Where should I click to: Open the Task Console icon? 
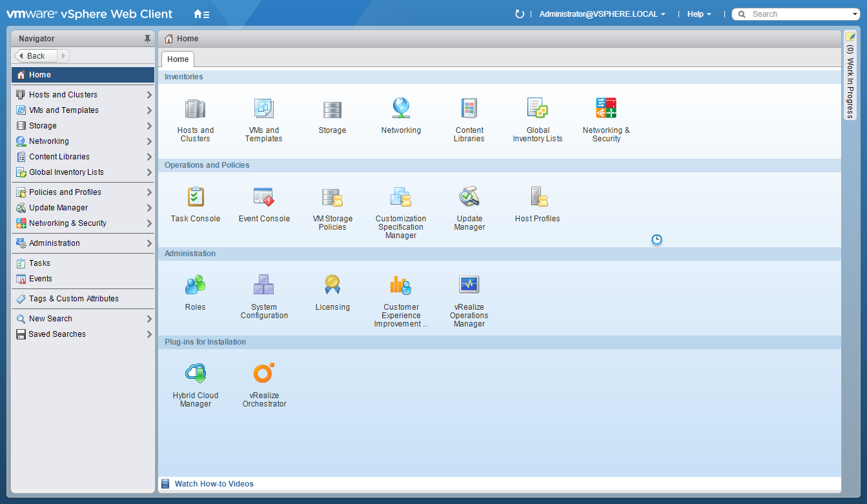[x=195, y=197]
